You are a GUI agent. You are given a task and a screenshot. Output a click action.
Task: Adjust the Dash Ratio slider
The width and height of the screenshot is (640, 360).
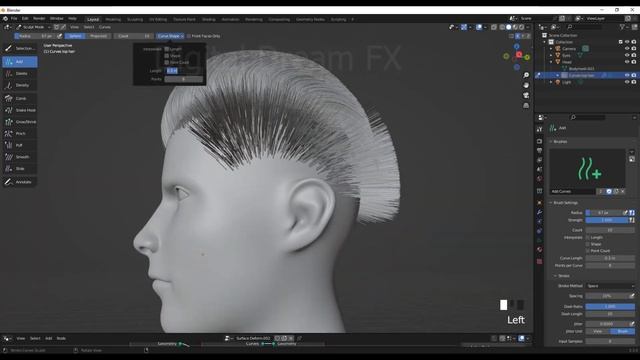(x=610, y=307)
